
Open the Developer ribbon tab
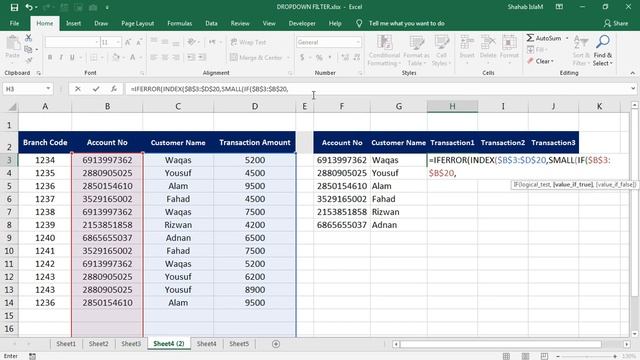pos(302,24)
